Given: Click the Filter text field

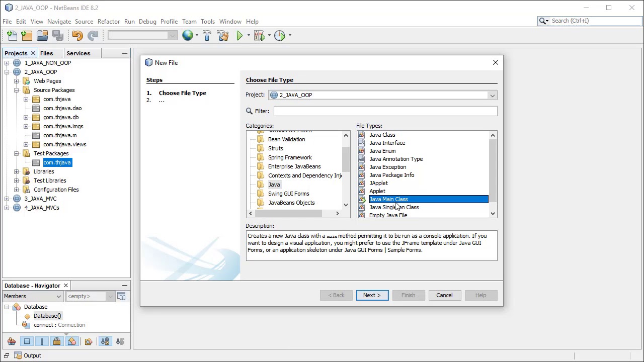Looking at the screenshot, I should coord(385,111).
